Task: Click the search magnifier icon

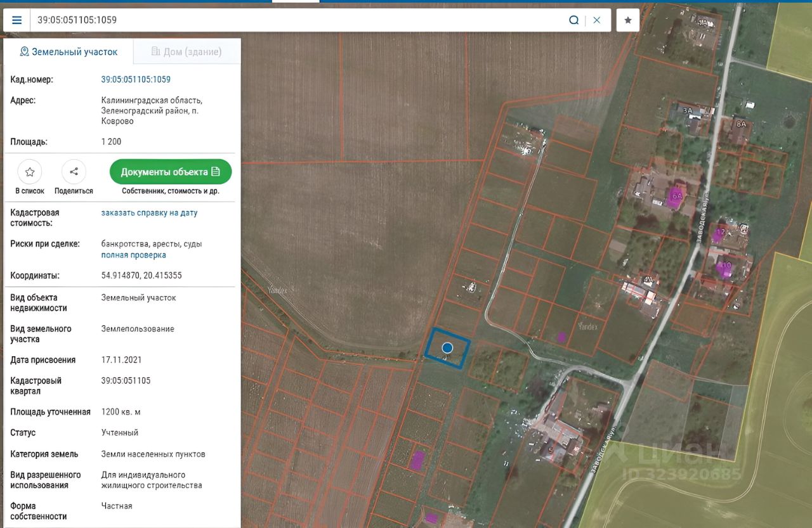Action: 573,20
